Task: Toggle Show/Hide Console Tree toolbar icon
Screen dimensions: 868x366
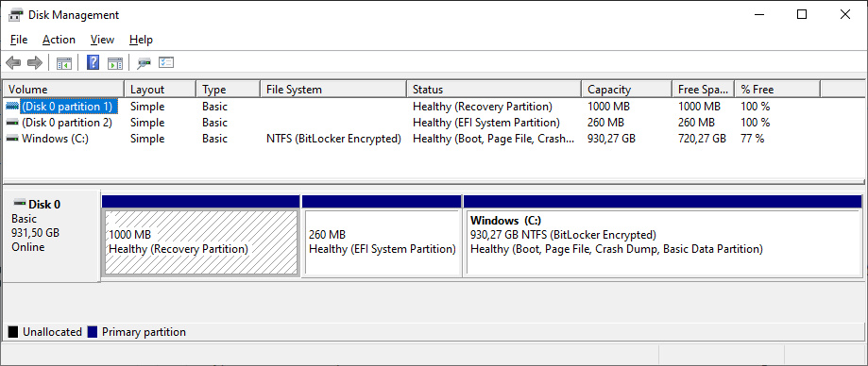Action: [64, 63]
